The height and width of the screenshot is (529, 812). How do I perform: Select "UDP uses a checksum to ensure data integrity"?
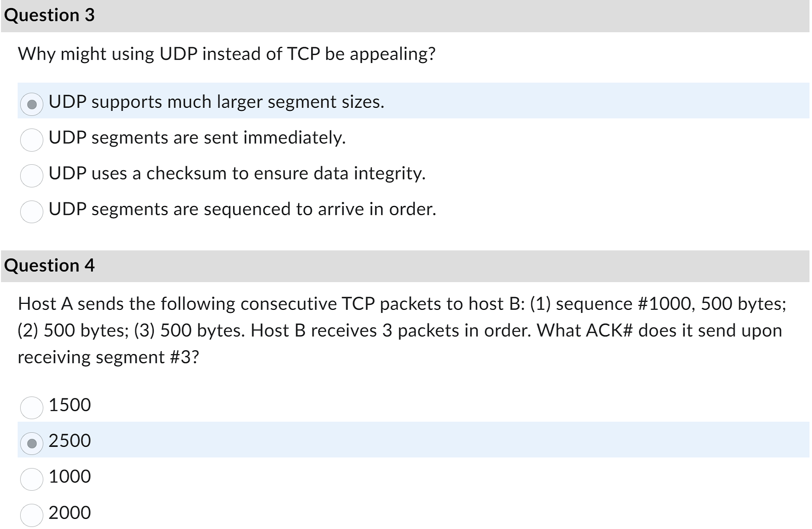click(x=31, y=175)
